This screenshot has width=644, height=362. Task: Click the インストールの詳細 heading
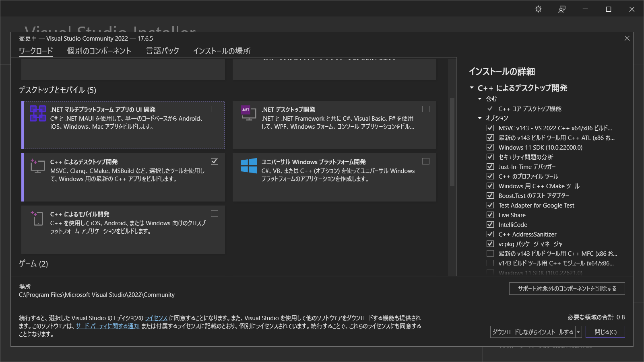[x=502, y=72]
